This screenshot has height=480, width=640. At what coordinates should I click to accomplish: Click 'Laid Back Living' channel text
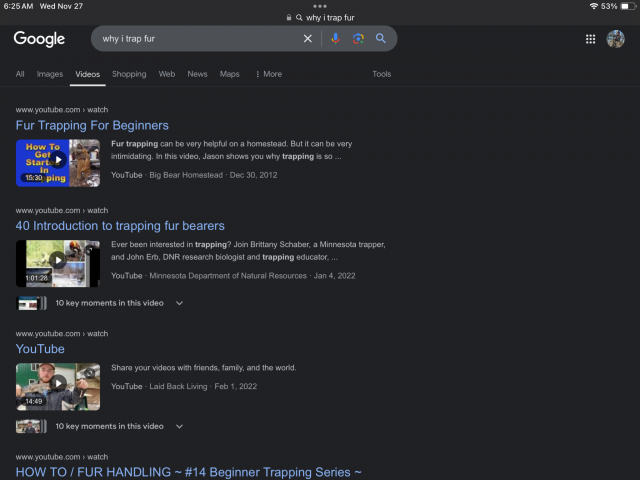click(178, 386)
